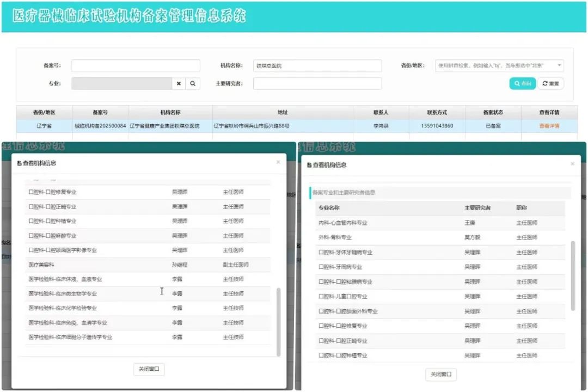Open the 专业 lookup with the magnifier icon
588x392 pixels.
tap(193, 84)
